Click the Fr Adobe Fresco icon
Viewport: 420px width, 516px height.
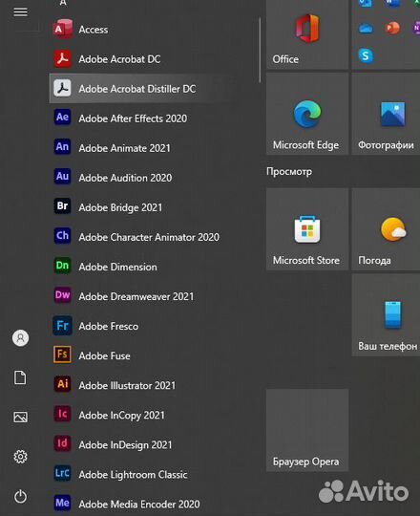coord(62,326)
